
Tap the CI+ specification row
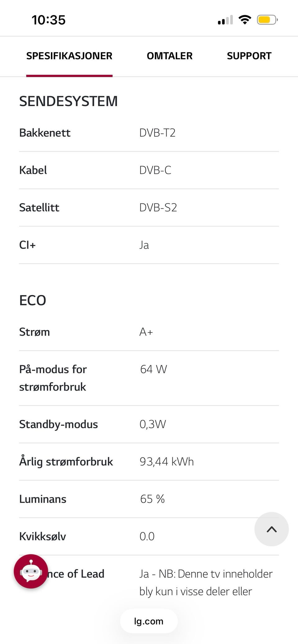coord(149,245)
